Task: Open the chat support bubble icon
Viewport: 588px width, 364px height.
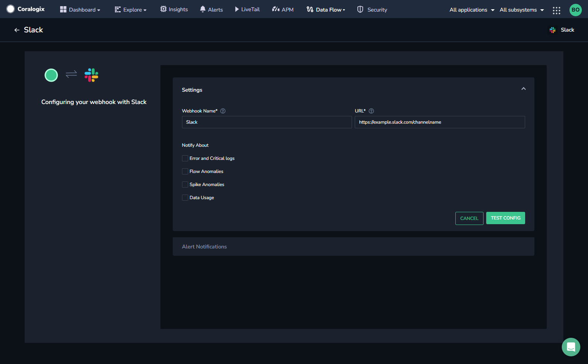Action: [571, 347]
